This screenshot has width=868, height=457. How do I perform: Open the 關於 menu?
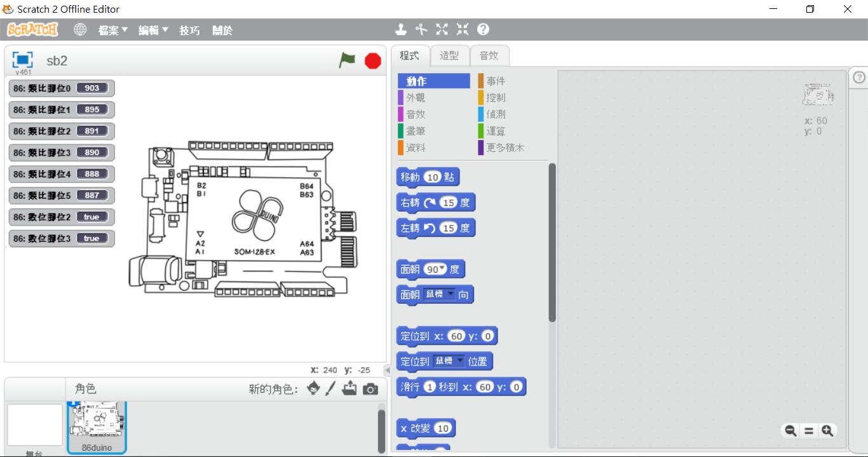point(222,30)
